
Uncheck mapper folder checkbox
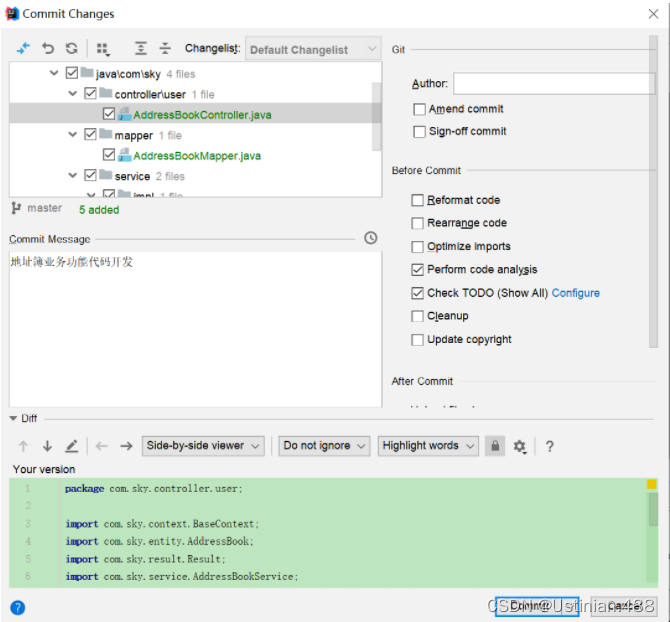tap(90, 135)
